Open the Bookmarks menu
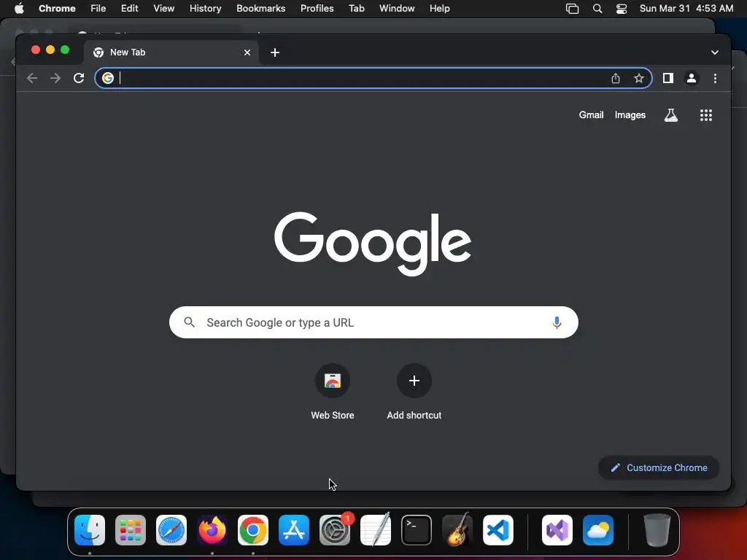The width and height of the screenshot is (747, 560). (261, 8)
